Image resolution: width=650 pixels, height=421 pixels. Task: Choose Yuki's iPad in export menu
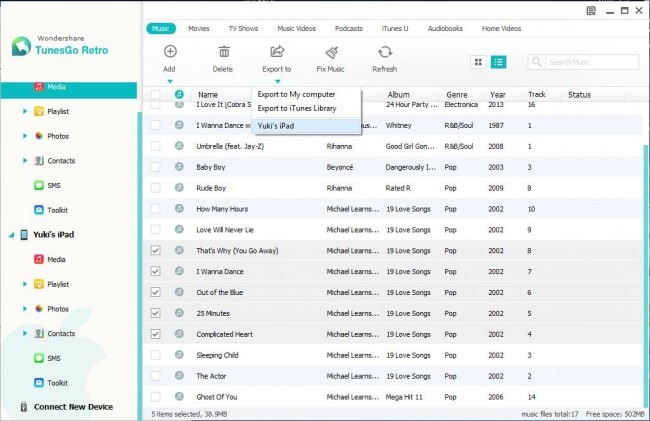point(306,126)
